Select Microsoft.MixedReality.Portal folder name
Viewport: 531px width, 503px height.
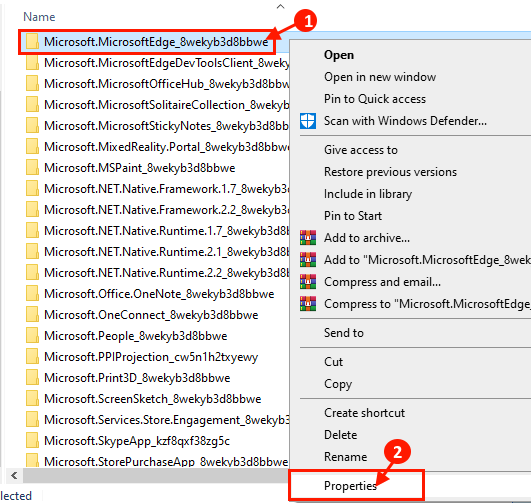click(167, 147)
